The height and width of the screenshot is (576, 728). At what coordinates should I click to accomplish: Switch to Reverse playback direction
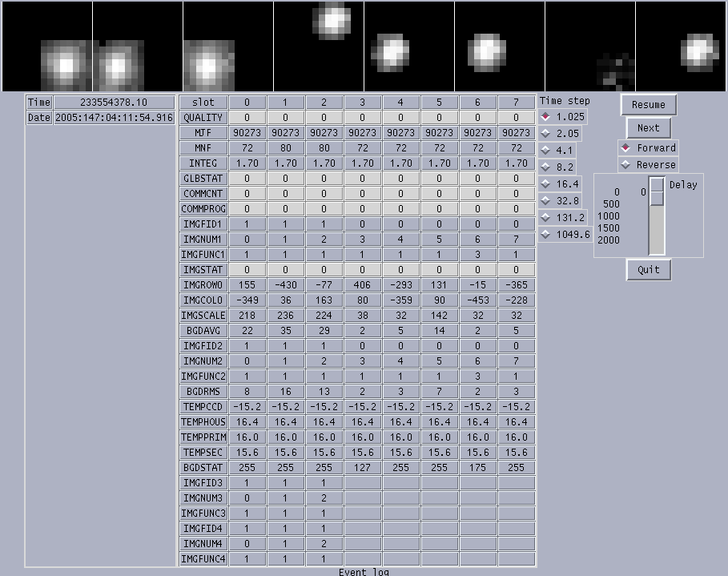point(648,164)
